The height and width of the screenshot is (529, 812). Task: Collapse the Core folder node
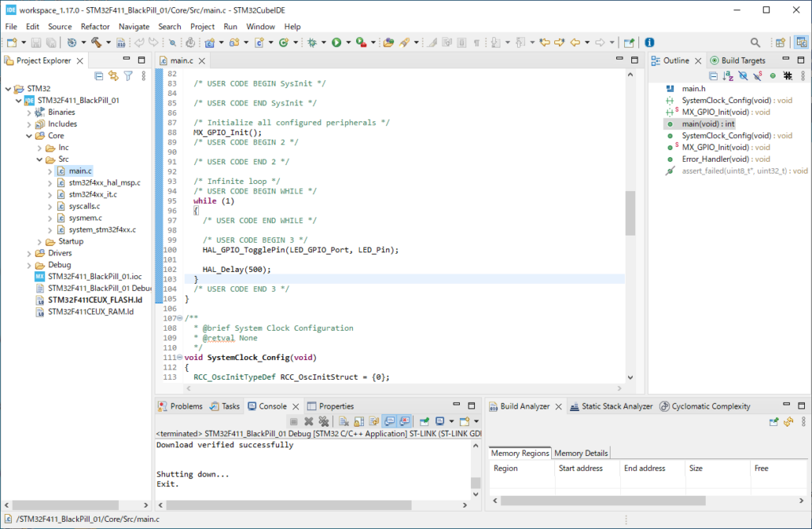[29, 136]
